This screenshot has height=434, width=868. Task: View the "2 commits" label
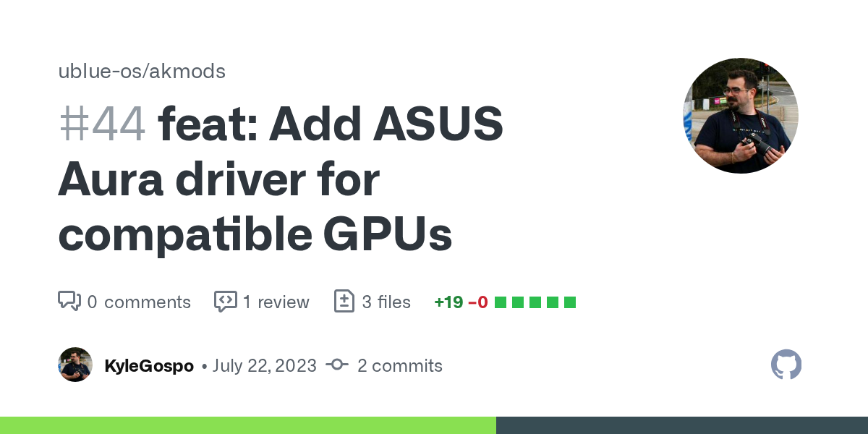[399, 366]
